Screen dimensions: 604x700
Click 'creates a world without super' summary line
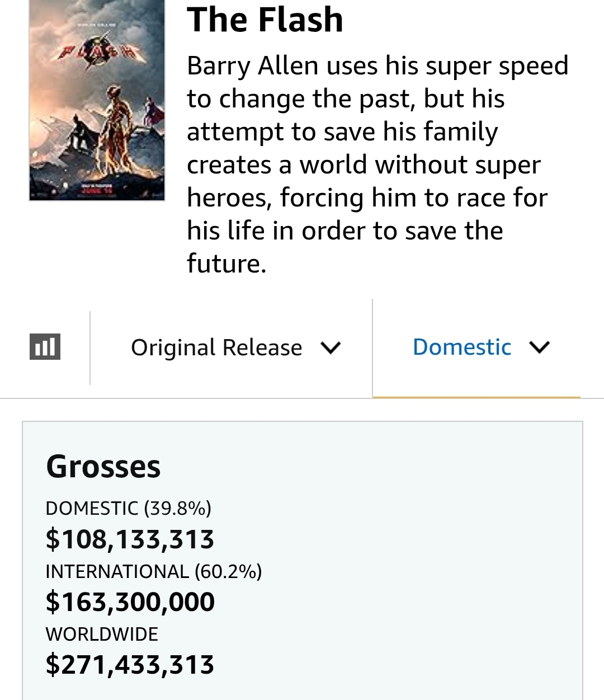[364, 165]
